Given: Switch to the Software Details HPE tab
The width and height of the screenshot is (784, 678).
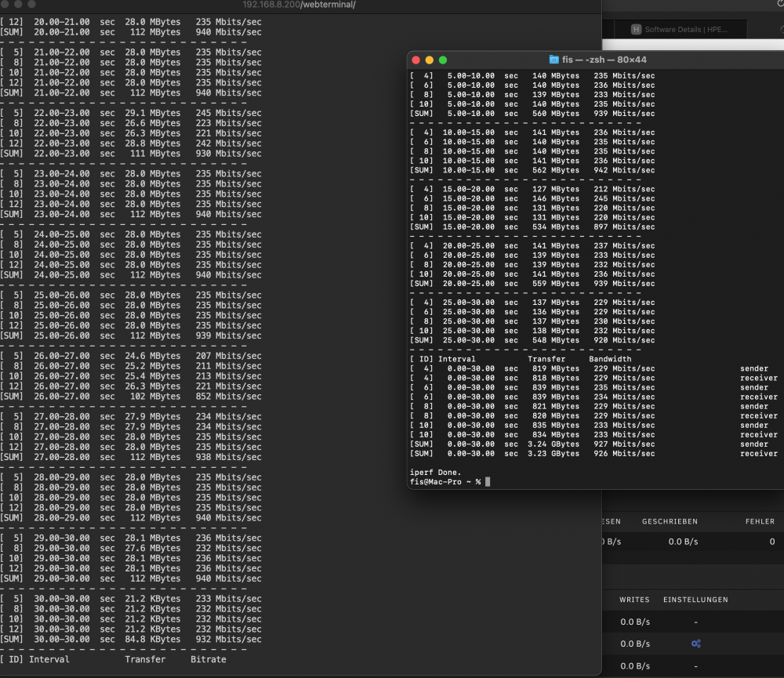Looking at the screenshot, I should (678, 30).
